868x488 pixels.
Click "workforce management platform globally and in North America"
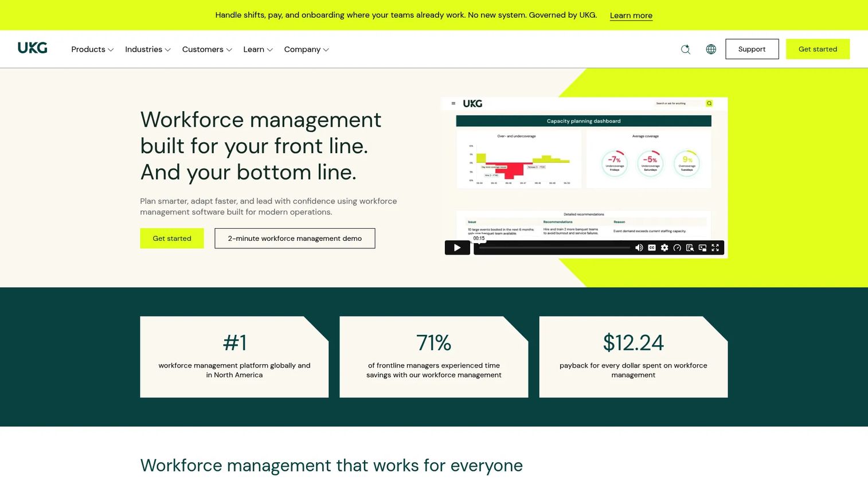coord(234,370)
